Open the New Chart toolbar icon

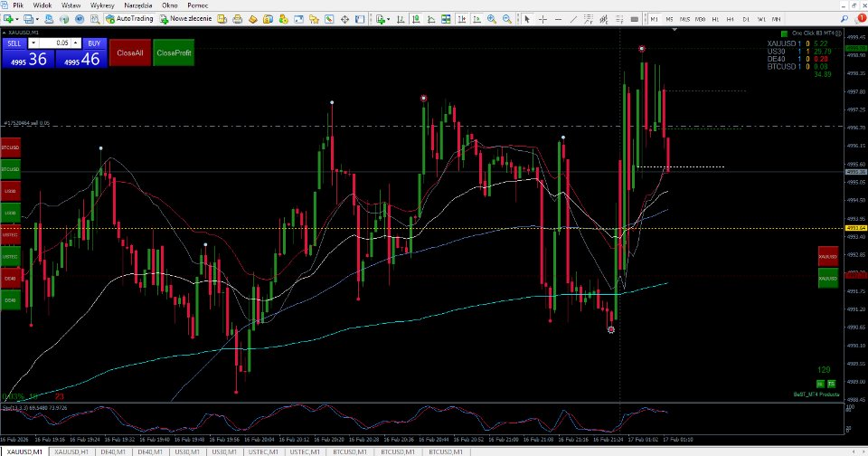click(8, 19)
